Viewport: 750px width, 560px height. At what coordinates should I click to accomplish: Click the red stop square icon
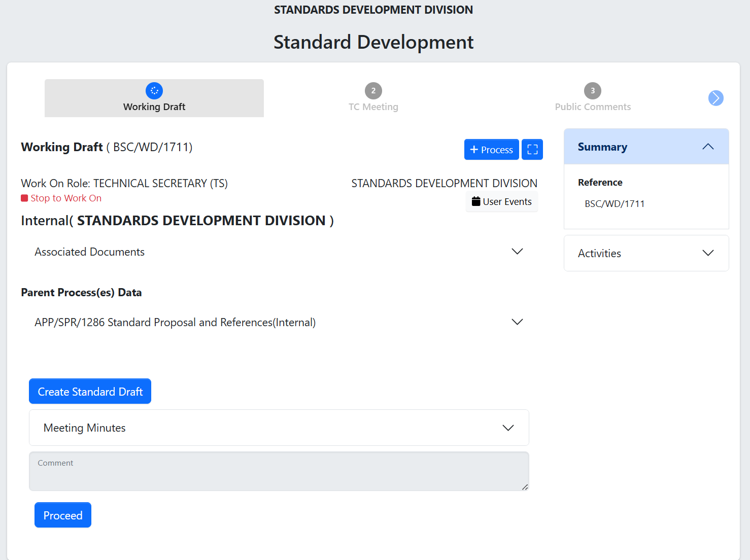pos(24,198)
